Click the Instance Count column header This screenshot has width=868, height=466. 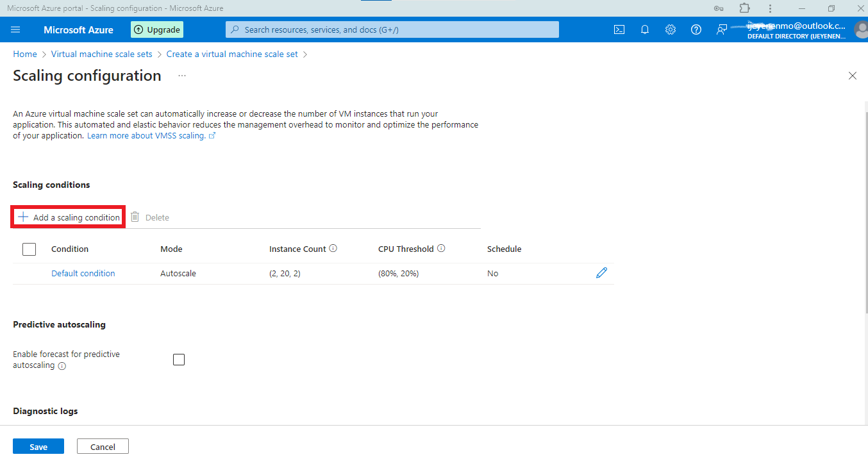pos(297,249)
